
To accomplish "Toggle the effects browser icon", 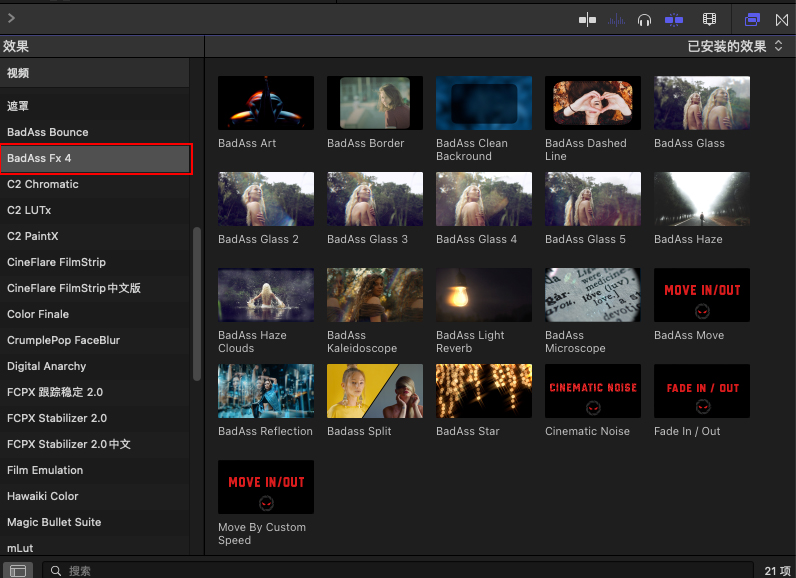I will pyautogui.click(x=752, y=20).
